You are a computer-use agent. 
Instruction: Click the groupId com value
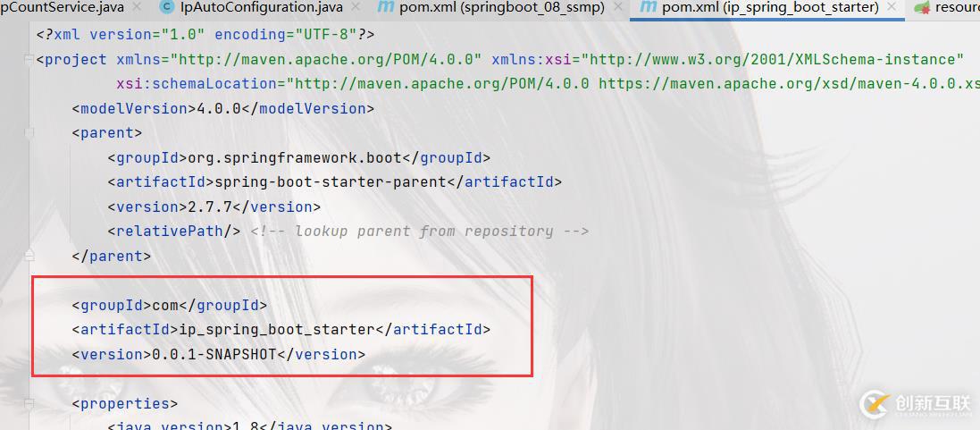165,305
